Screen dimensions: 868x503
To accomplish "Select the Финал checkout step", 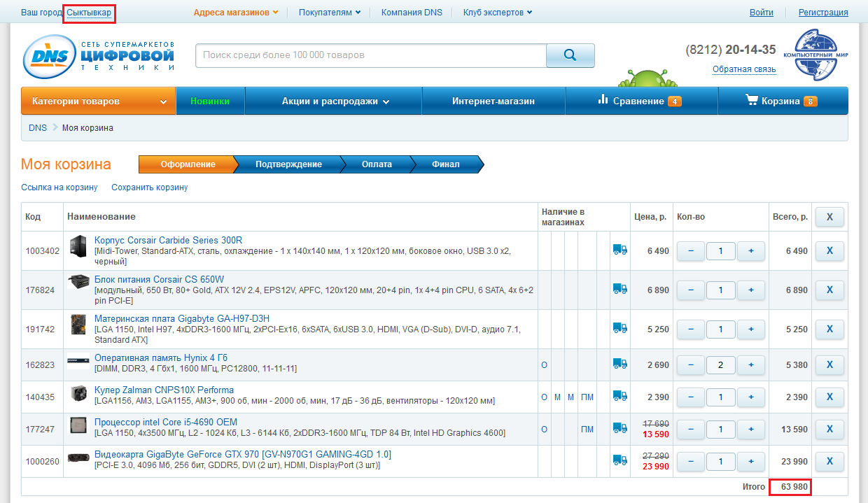I will pyautogui.click(x=446, y=164).
